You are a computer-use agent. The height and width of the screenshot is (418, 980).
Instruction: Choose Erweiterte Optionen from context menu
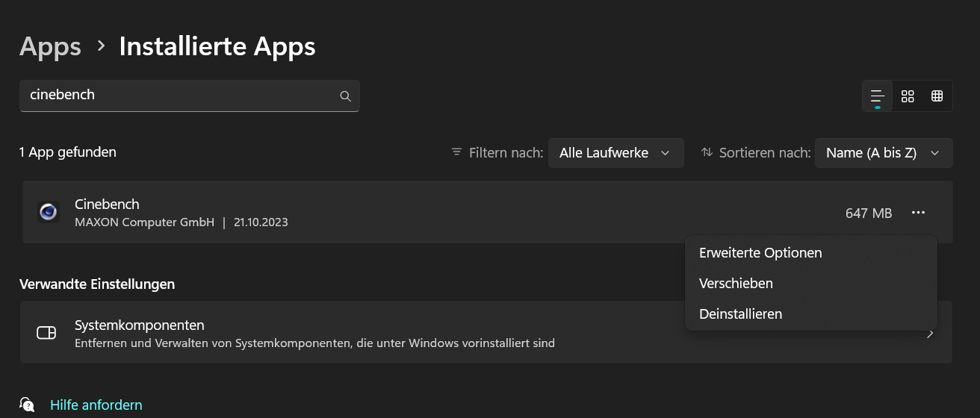pyautogui.click(x=810, y=253)
